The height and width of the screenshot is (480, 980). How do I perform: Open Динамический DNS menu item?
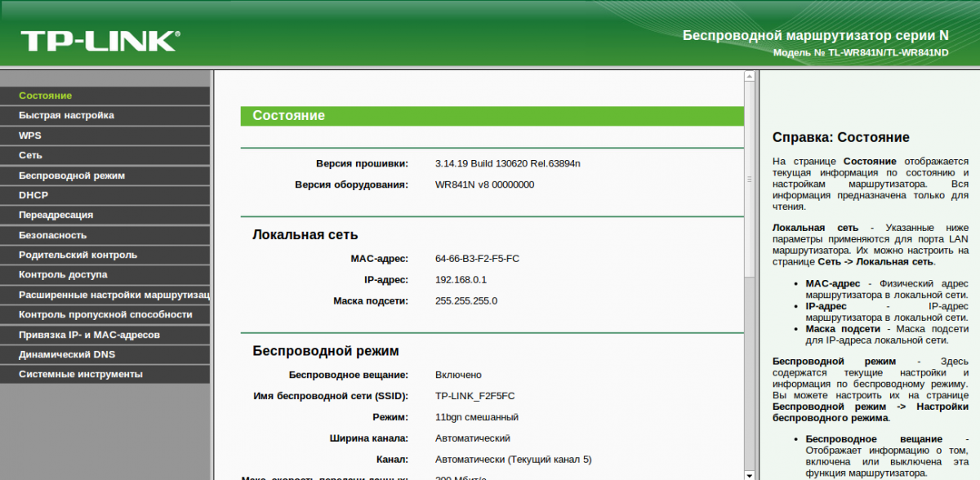pyautogui.click(x=105, y=354)
